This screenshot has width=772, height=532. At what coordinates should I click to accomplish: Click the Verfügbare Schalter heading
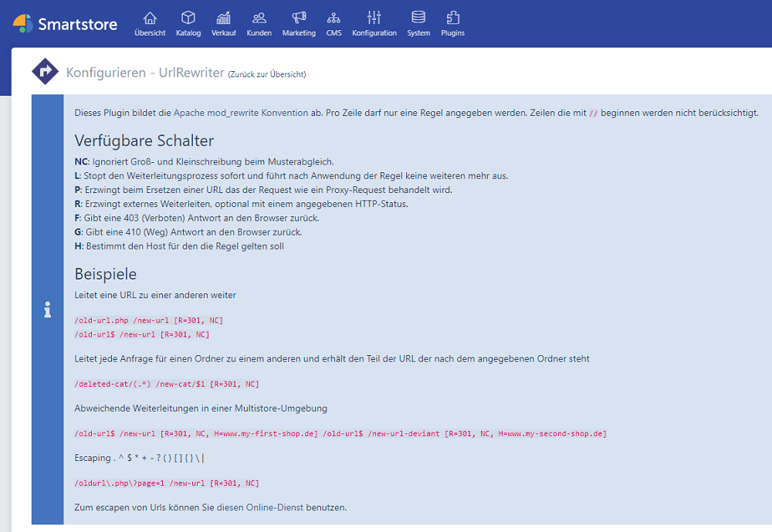tap(144, 141)
